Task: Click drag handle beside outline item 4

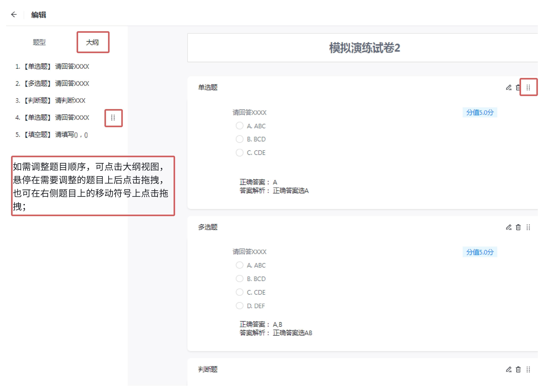Action: coord(113,118)
